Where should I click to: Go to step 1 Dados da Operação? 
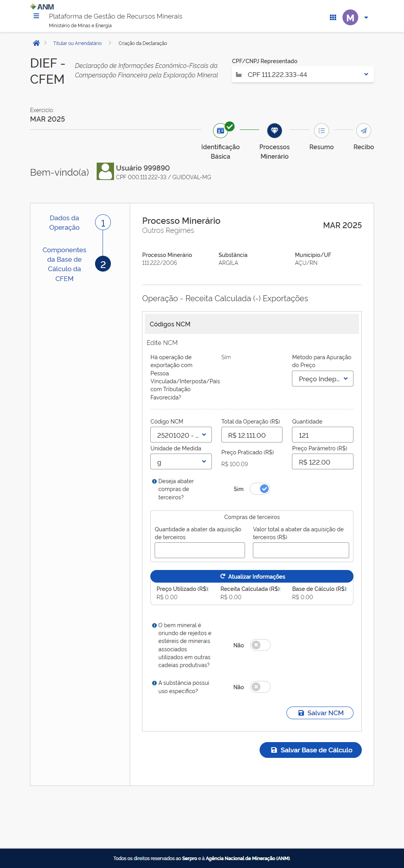coord(103,223)
